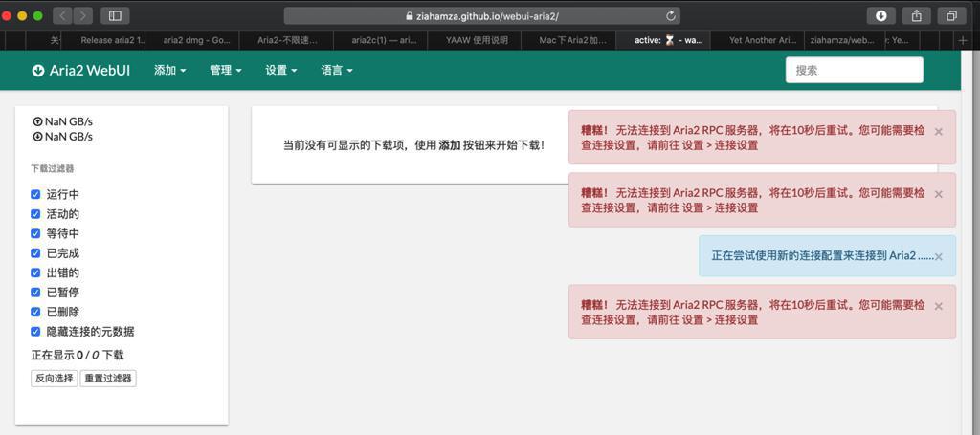Click the 反向选择 button
Viewport: 980px width, 435px height.
55,379
